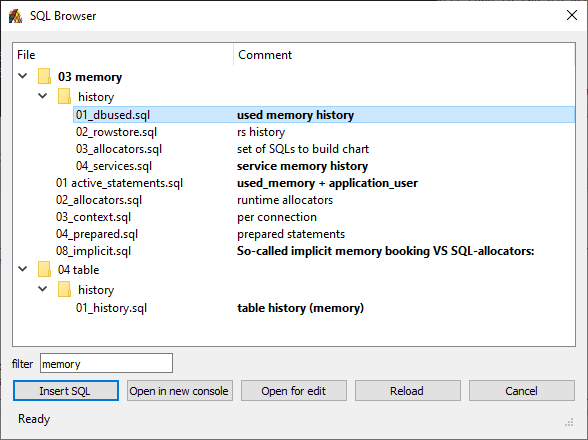Click comment 'rs history'
Screen dimensions: 588x440
261,132
